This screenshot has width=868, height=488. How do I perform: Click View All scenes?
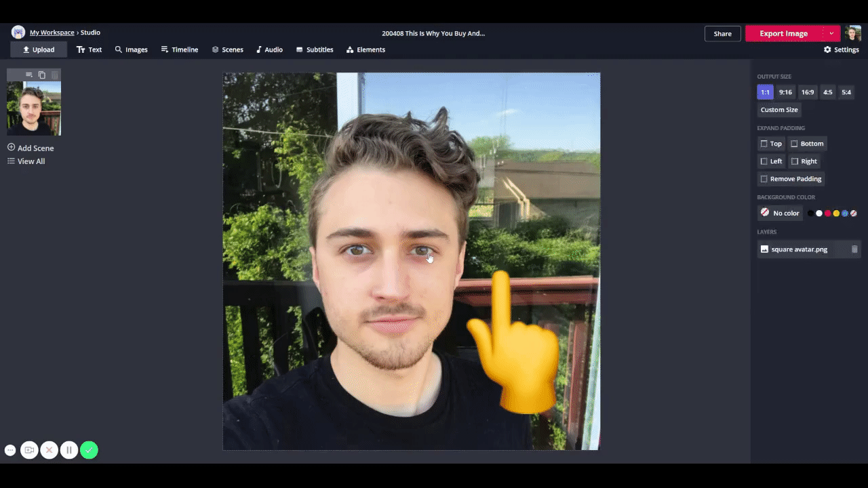[26, 161]
